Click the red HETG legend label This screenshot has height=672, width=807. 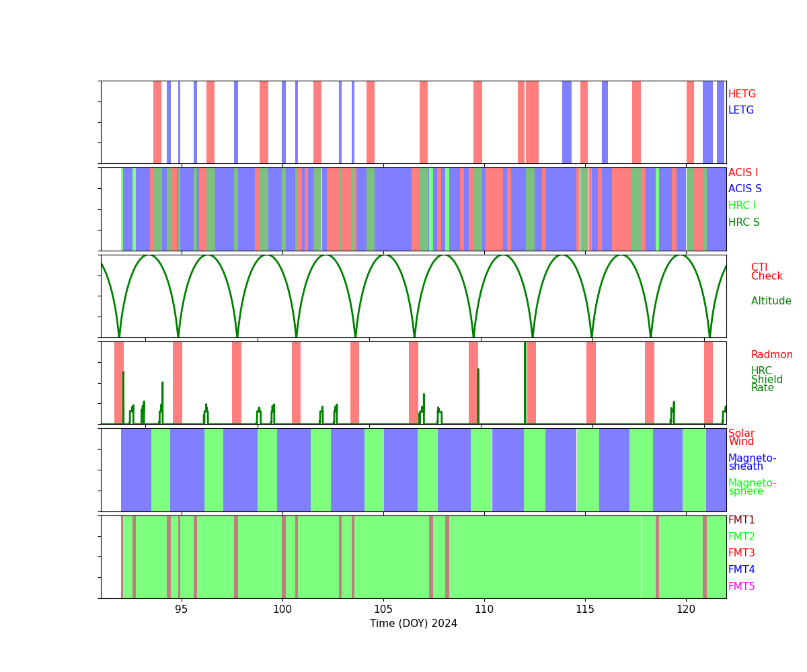click(742, 94)
